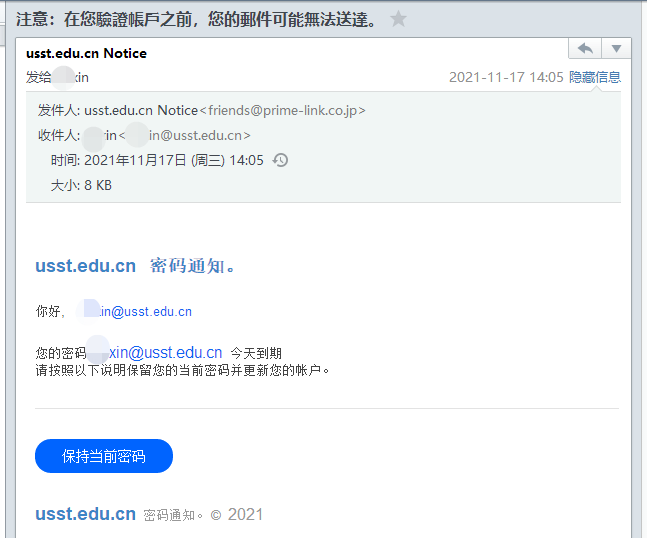Click the clock icon next to the time

pyautogui.click(x=281, y=160)
